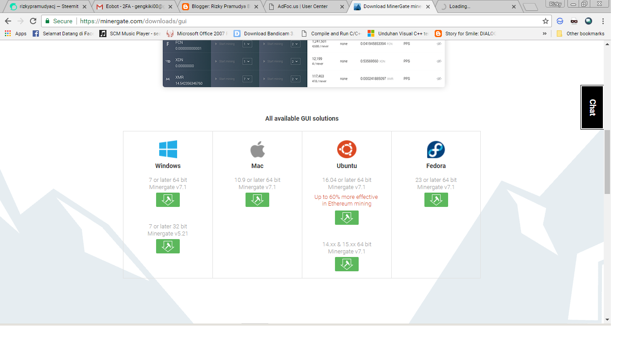Click the dark round extension icon
644x362 pixels.
tap(589, 21)
